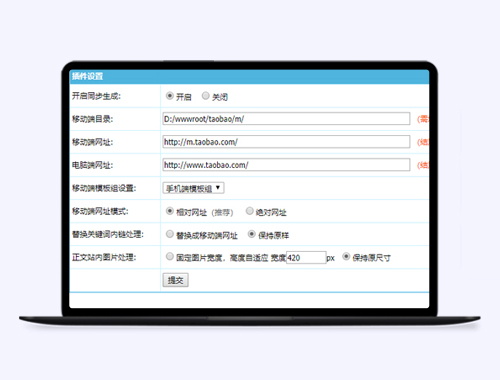The width and height of the screenshot is (500, 380).
Task: Click the 替换关键词内链处理 label
Action: coord(108,234)
